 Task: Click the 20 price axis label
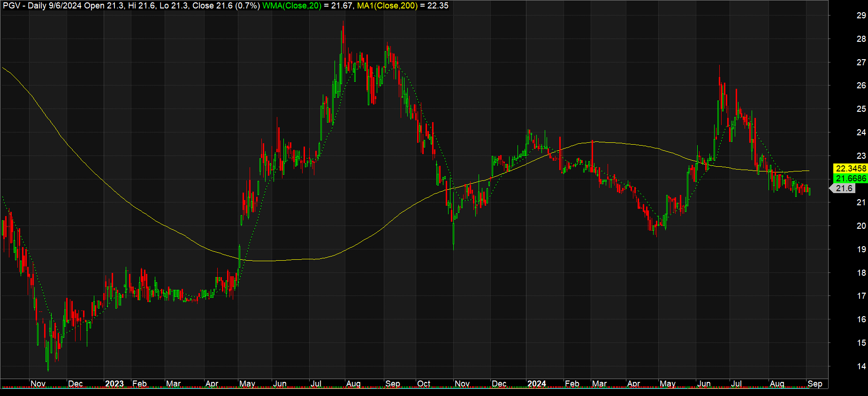point(861,225)
